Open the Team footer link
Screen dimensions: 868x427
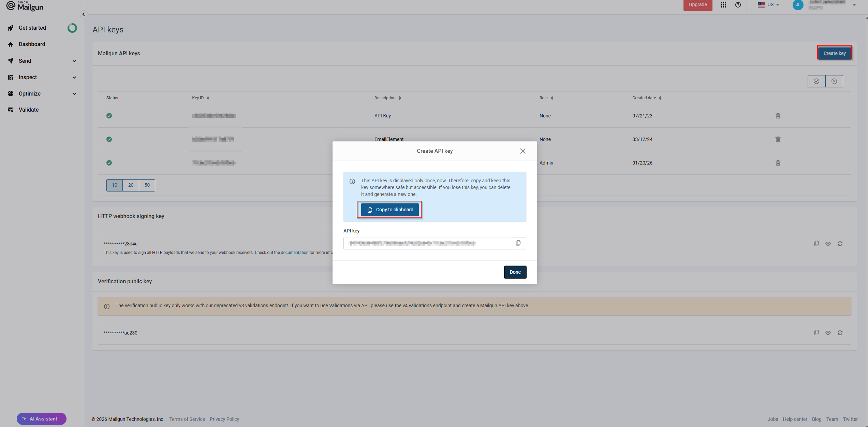pyautogui.click(x=832, y=419)
